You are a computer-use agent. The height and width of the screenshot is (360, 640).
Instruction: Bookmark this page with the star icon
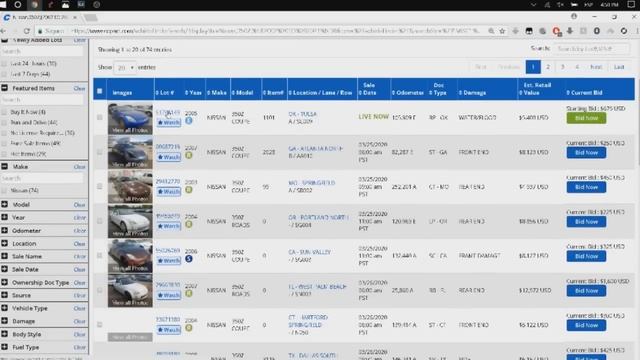coord(502,31)
